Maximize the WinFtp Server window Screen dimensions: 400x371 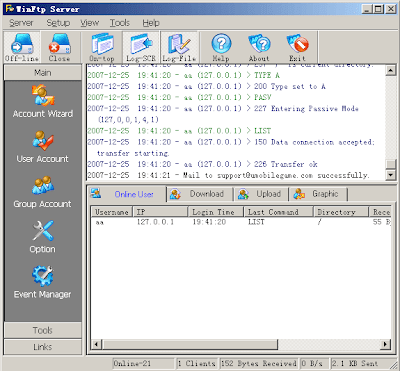(x=378, y=9)
